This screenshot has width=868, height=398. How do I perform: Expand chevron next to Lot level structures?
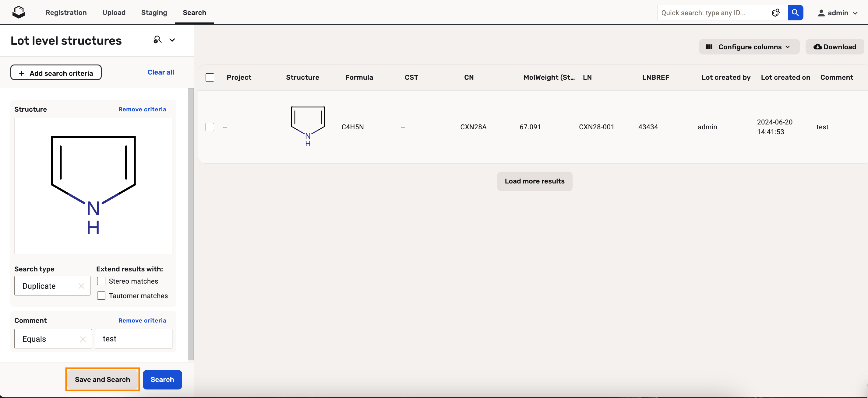point(172,40)
